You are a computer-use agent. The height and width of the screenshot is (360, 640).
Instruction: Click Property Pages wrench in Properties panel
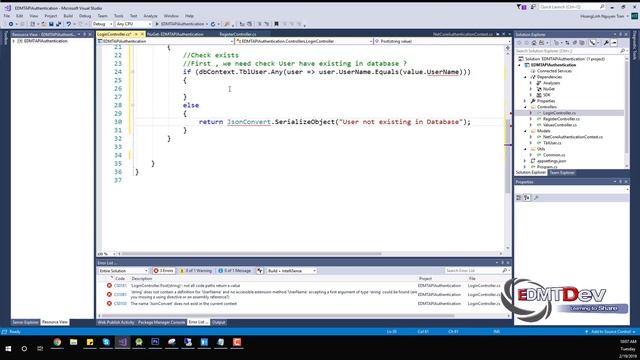[x=536, y=198]
